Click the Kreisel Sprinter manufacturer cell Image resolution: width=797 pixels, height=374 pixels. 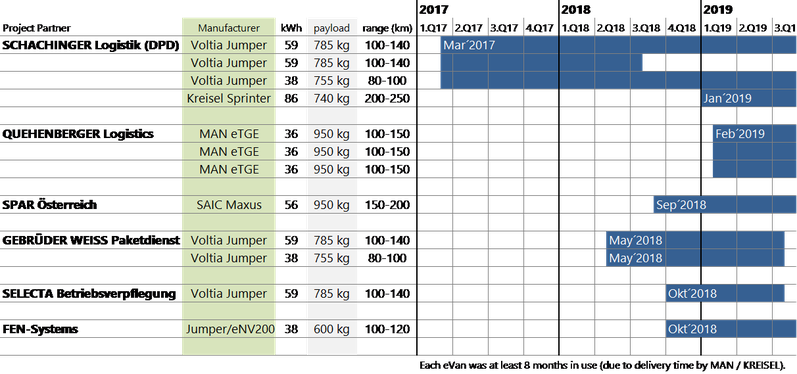(x=229, y=99)
